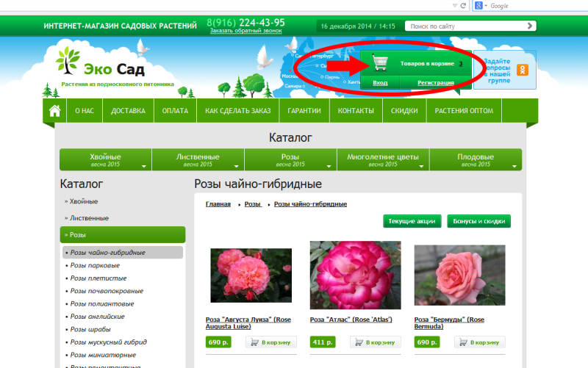Click Заказать обратный звонок link
This screenshot has height=368, width=588.
point(245,31)
